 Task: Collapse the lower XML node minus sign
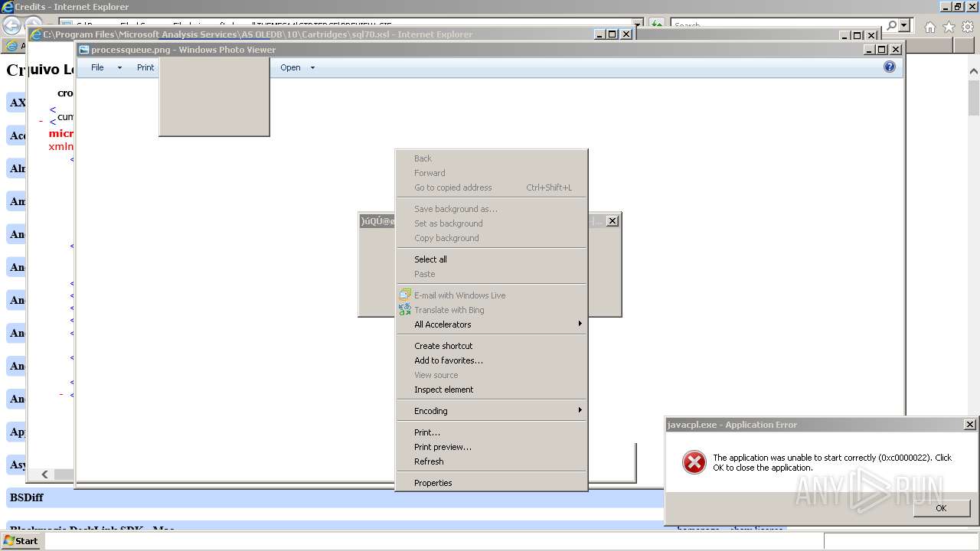coord(61,394)
